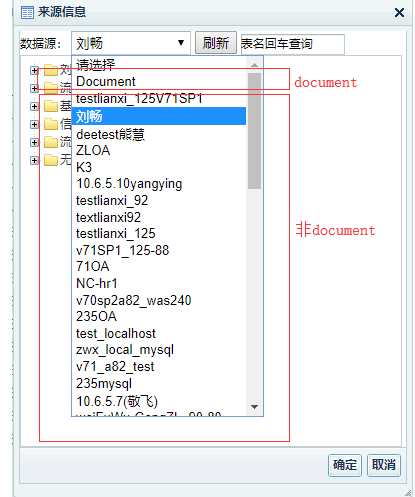Click the folder icon beside 无 tree node

[51, 160]
